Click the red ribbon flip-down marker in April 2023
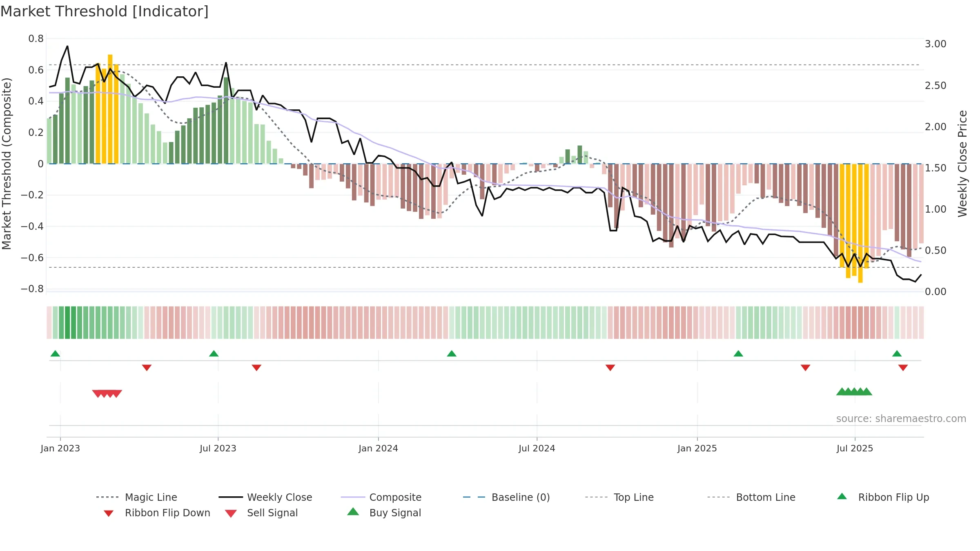The height and width of the screenshot is (551, 980). [x=147, y=368]
